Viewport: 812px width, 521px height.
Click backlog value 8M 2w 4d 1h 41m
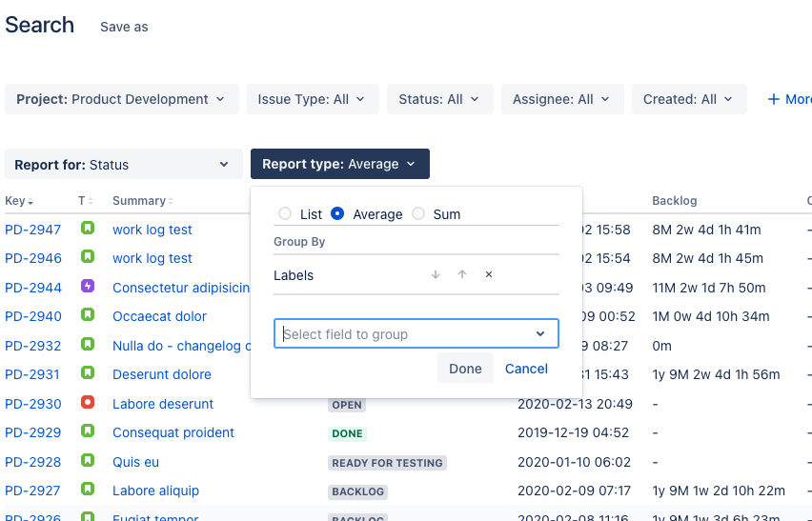(x=706, y=230)
